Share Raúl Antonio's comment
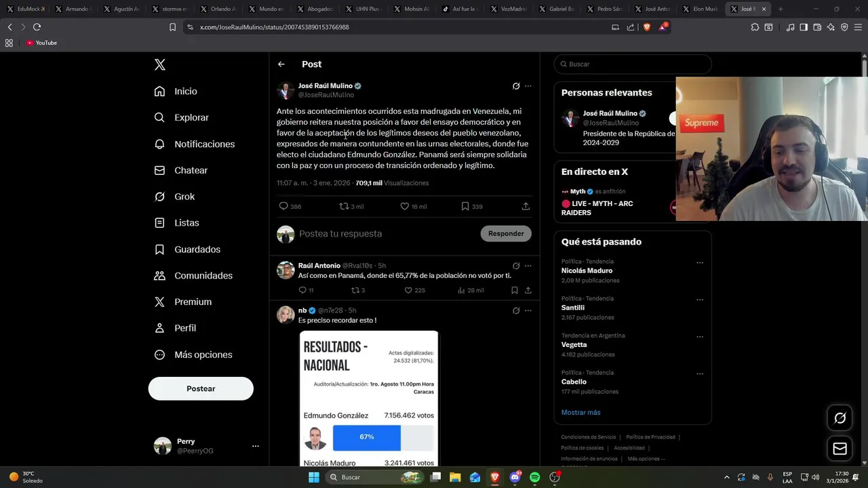Screen dimensions: 868x488 528,290
